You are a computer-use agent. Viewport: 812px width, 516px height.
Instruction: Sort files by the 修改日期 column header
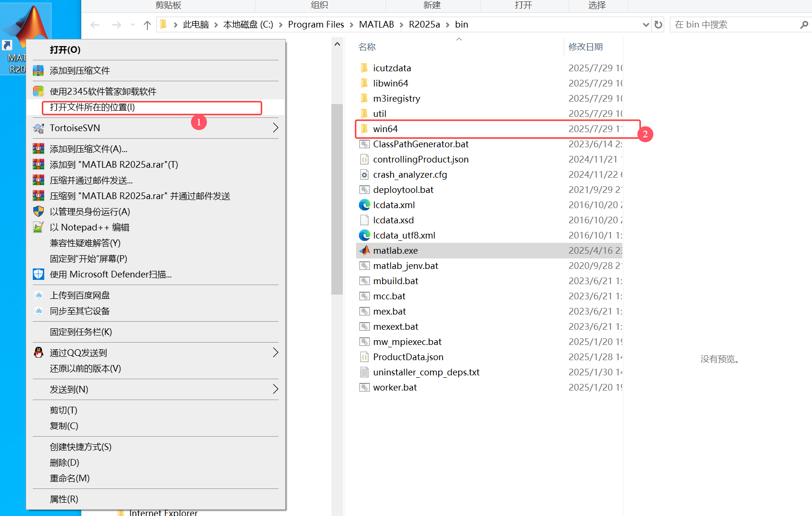(x=586, y=47)
